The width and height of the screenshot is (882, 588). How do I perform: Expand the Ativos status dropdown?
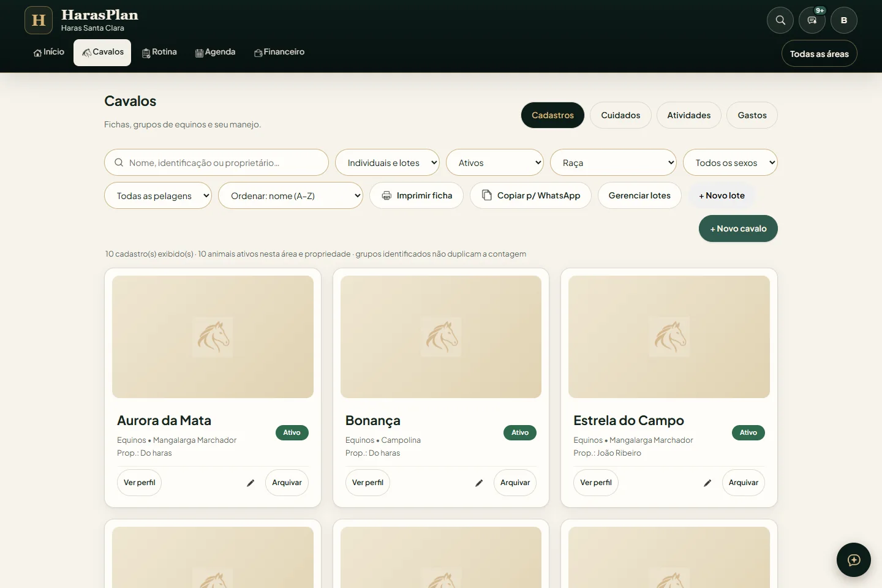[495, 162]
